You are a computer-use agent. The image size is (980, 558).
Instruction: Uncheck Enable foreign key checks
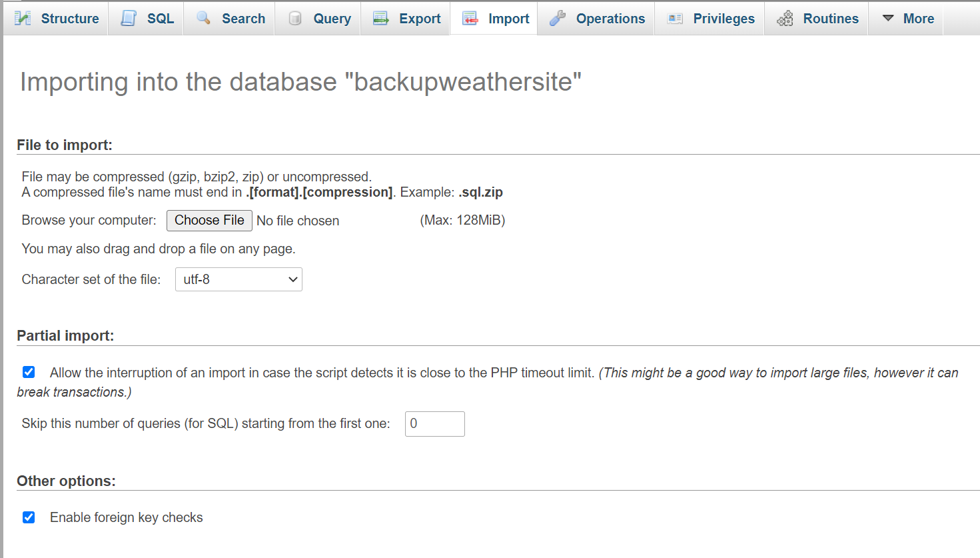click(28, 517)
